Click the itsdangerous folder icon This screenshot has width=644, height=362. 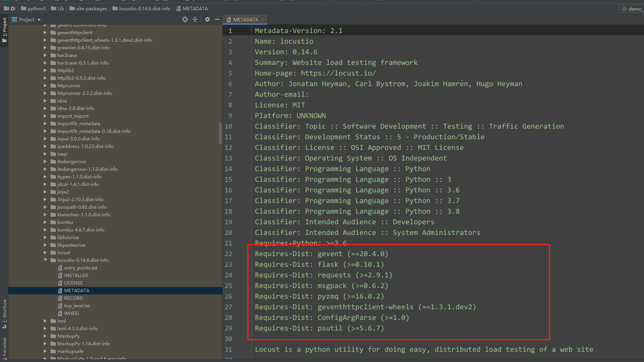(x=53, y=161)
